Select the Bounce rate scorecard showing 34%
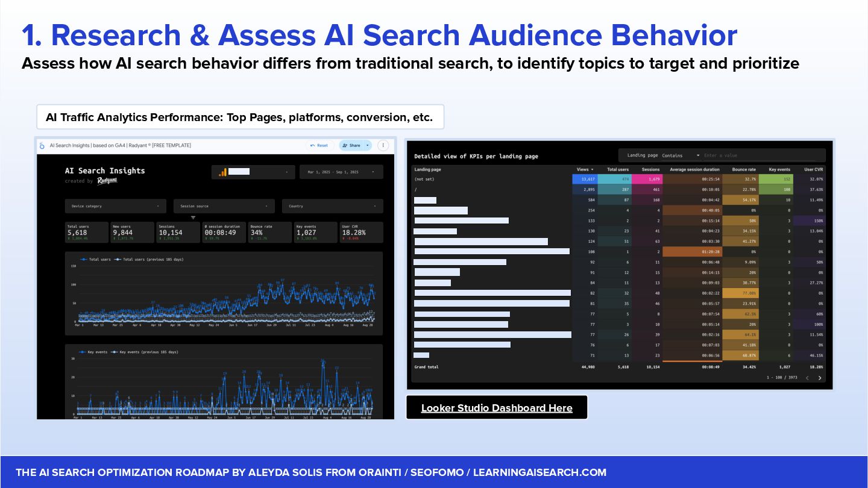This screenshot has height=488, width=868. pos(270,232)
